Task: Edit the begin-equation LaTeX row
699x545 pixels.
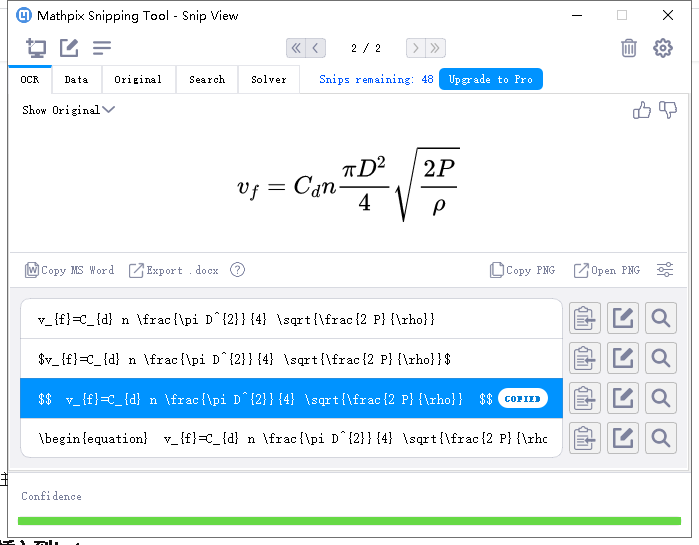Action: click(x=623, y=438)
